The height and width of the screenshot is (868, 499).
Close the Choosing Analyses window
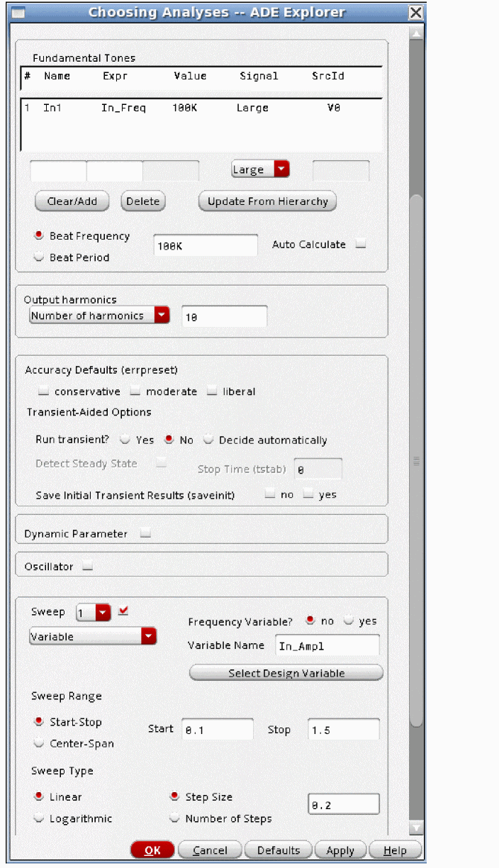(x=416, y=12)
